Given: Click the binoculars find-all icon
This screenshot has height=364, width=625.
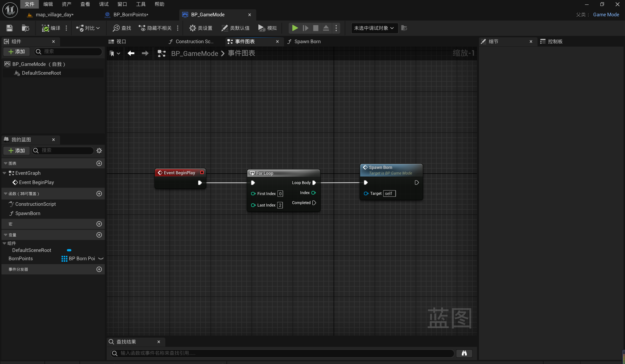Looking at the screenshot, I should (464, 353).
